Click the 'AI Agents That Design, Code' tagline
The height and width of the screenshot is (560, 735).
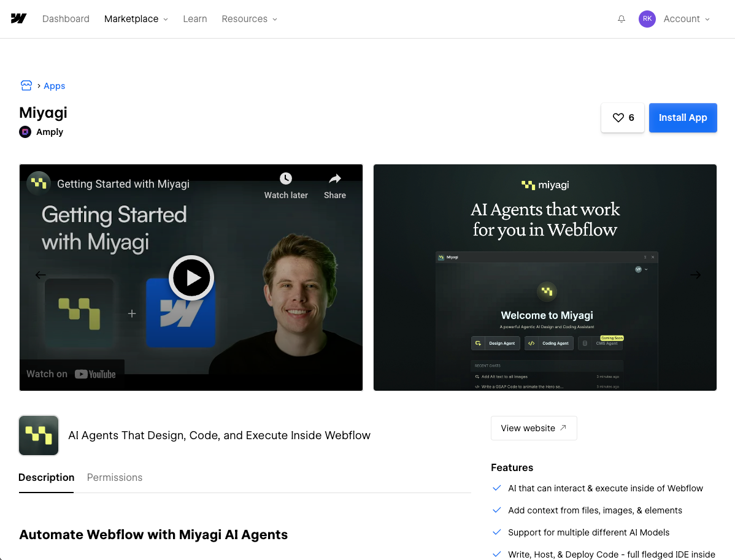tap(220, 435)
